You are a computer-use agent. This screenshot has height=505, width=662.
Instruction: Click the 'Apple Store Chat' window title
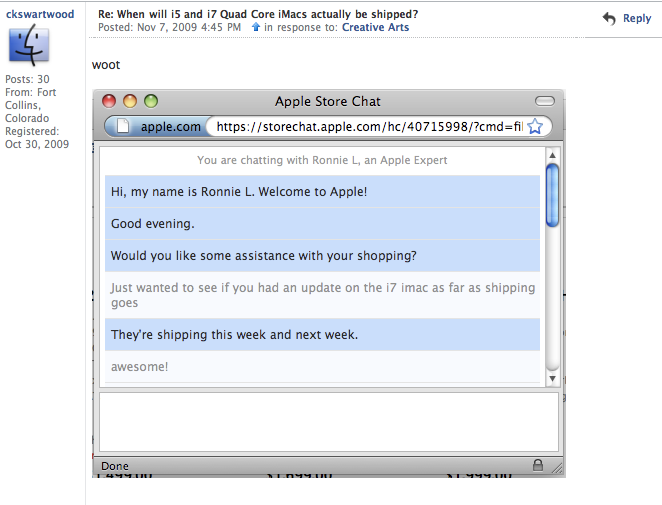(328, 101)
